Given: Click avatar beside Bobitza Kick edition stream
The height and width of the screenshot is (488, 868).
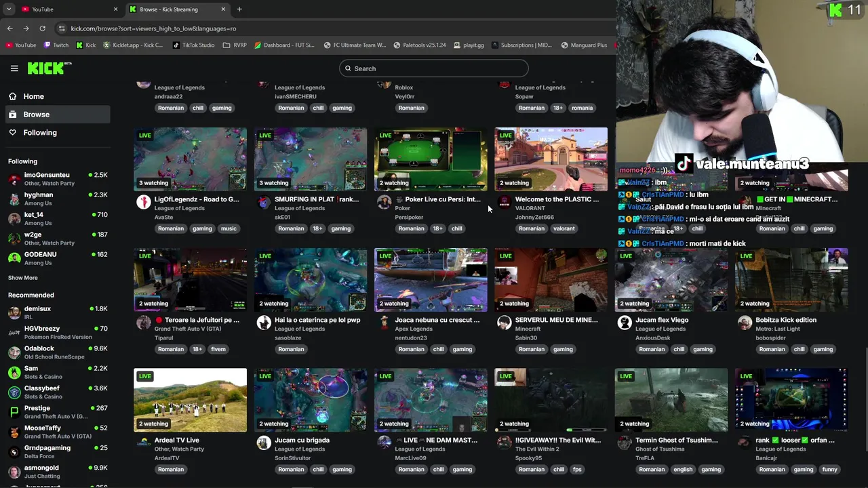Looking at the screenshot, I should click(745, 323).
